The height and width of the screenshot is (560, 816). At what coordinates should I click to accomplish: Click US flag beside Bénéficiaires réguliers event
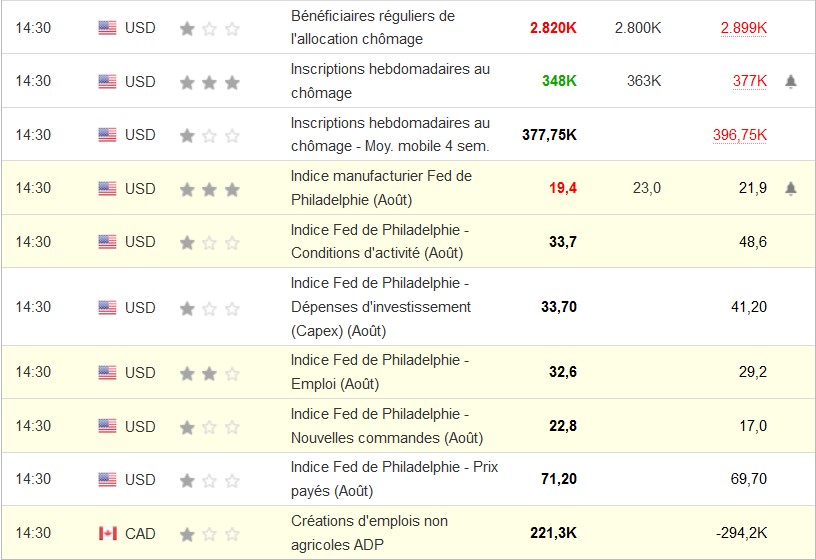pos(107,28)
